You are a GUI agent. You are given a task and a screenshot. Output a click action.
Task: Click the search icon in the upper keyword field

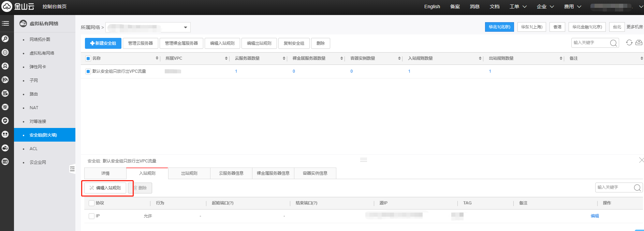(613, 43)
